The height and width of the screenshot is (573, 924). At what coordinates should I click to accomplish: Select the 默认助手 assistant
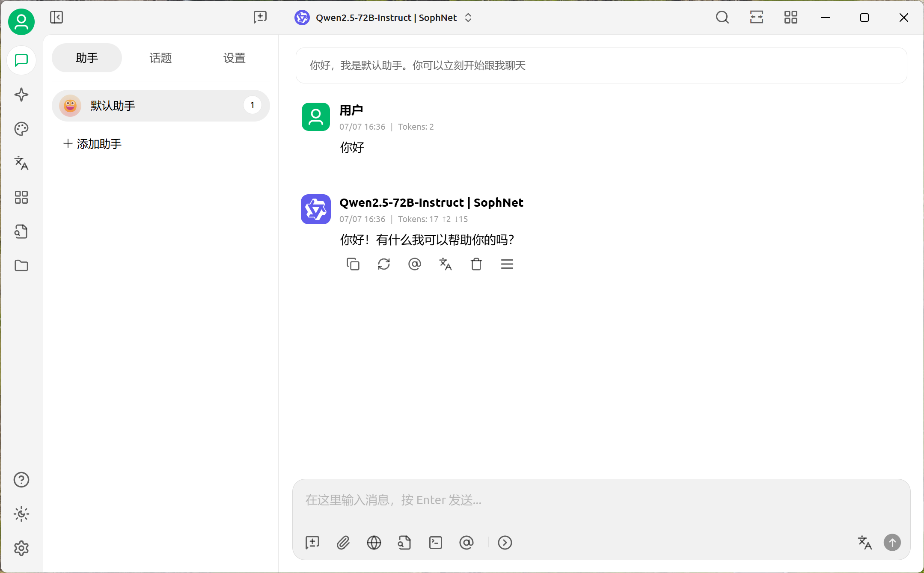[160, 106]
